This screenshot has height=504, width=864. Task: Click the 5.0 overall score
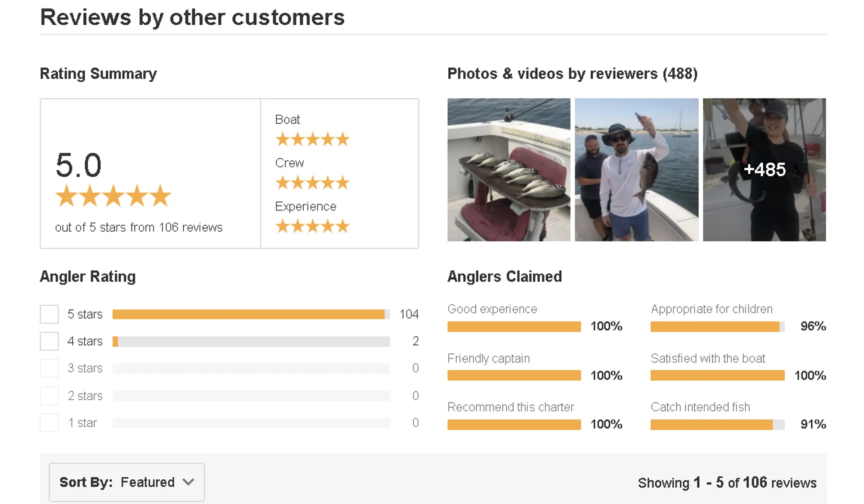pyautogui.click(x=79, y=165)
